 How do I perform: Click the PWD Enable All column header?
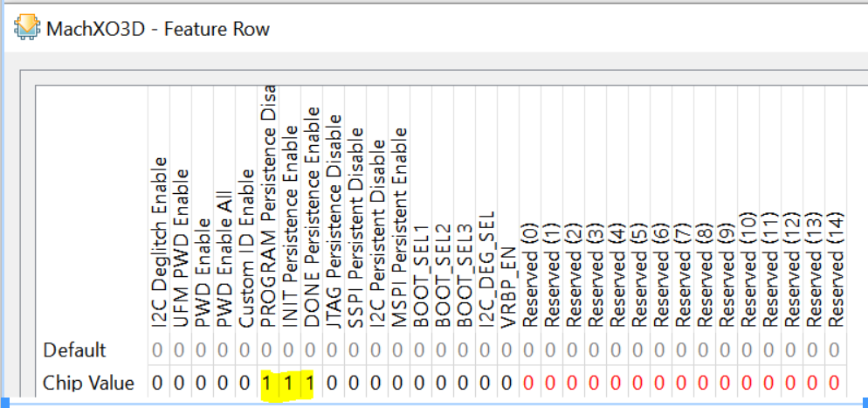[224, 259]
